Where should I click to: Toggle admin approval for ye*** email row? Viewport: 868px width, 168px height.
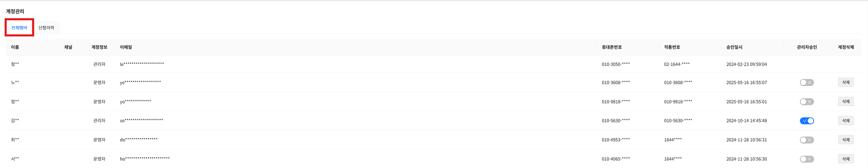807,83
